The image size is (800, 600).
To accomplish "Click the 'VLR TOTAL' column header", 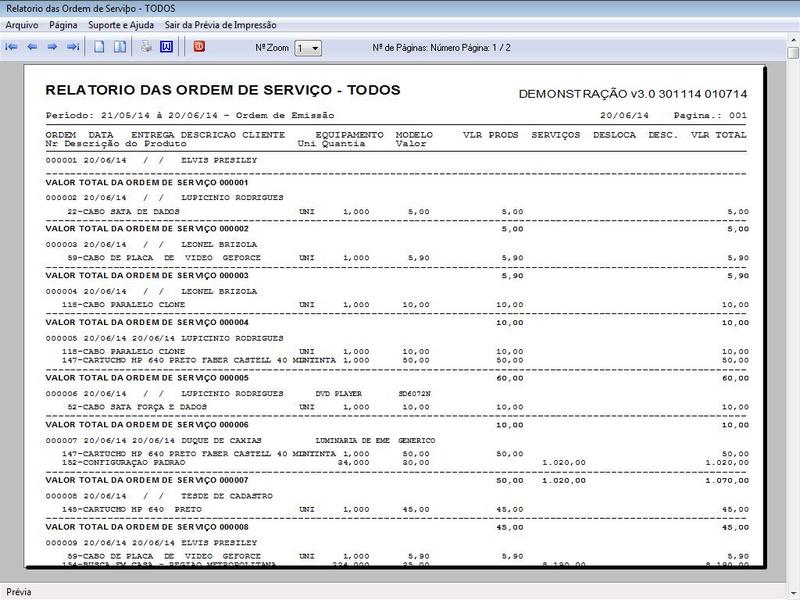I will (x=718, y=135).
